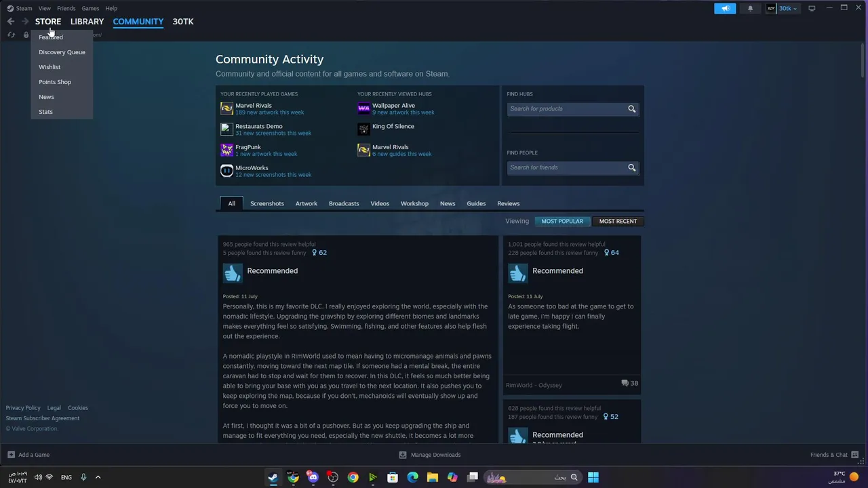The width and height of the screenshot is (868, 488).
Task: Select MOST RECENT viewing mode
Action: coord(618,221)
